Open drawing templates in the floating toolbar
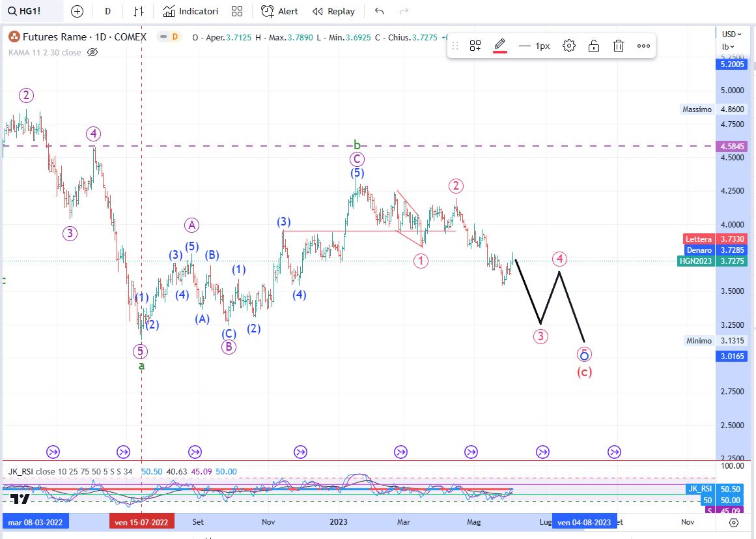This screenshot has height=539, width=756. click(475, 46)
